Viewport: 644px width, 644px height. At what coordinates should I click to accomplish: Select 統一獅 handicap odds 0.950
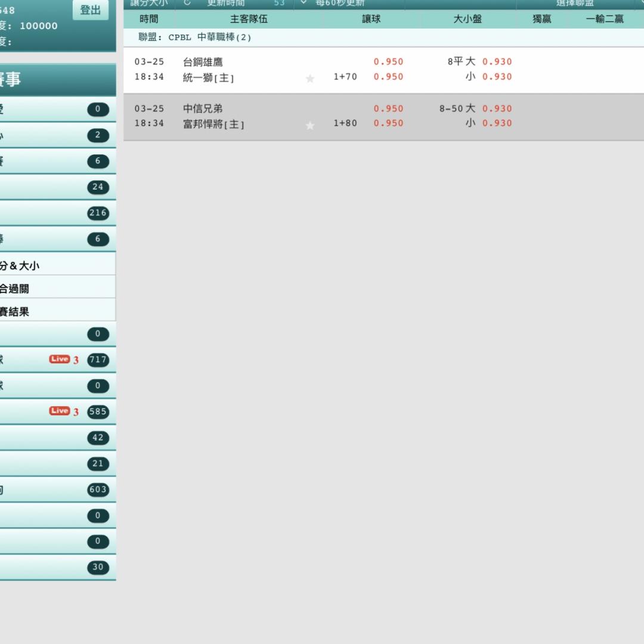tap(388, 77)
